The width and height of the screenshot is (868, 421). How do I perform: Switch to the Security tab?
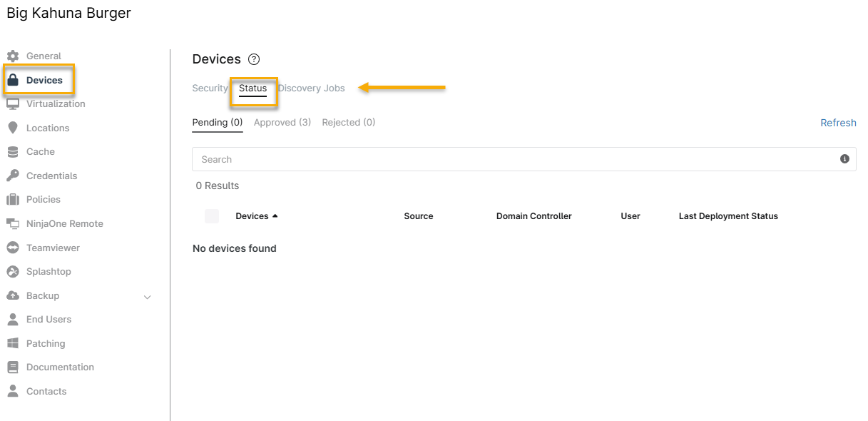[x=210, y=88]
